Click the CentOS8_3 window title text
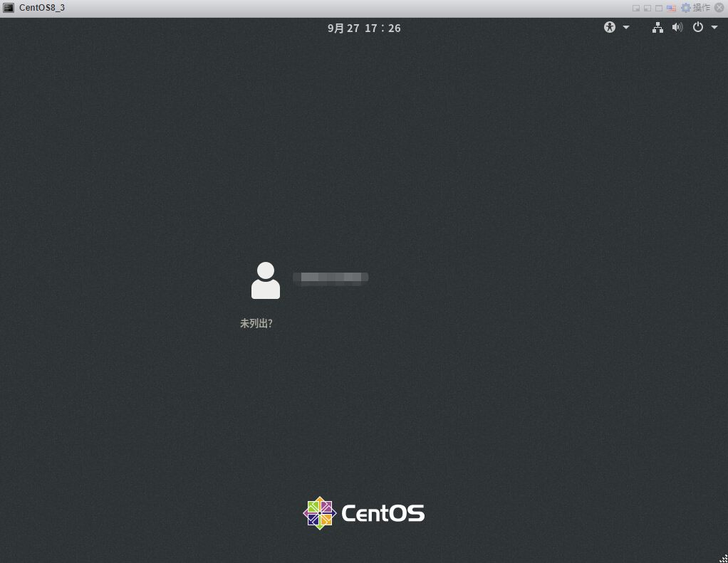 [42, 8]
